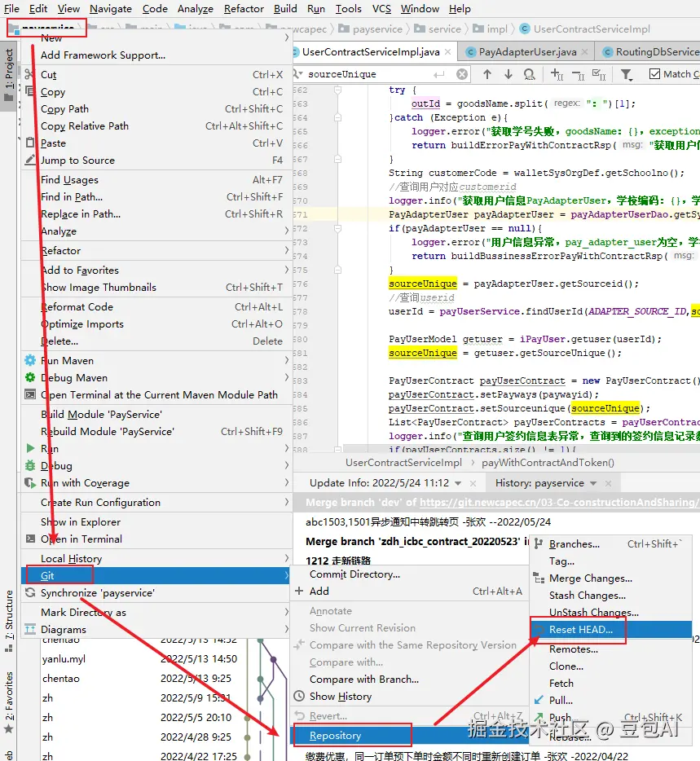700x761 pixels.
Task: Clear the sourceUnique search field
Action: [x=462, y=74]
